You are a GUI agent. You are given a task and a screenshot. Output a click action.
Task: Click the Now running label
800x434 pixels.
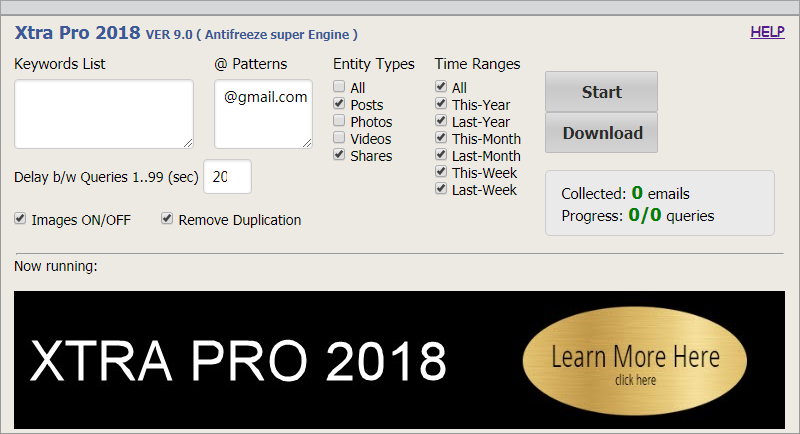tap(56, 266)
